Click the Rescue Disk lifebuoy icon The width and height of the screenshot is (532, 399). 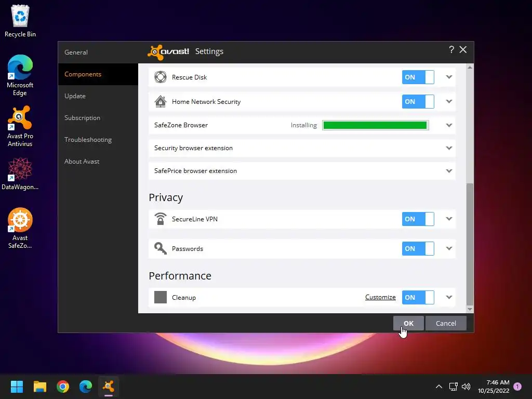[161, 77]
